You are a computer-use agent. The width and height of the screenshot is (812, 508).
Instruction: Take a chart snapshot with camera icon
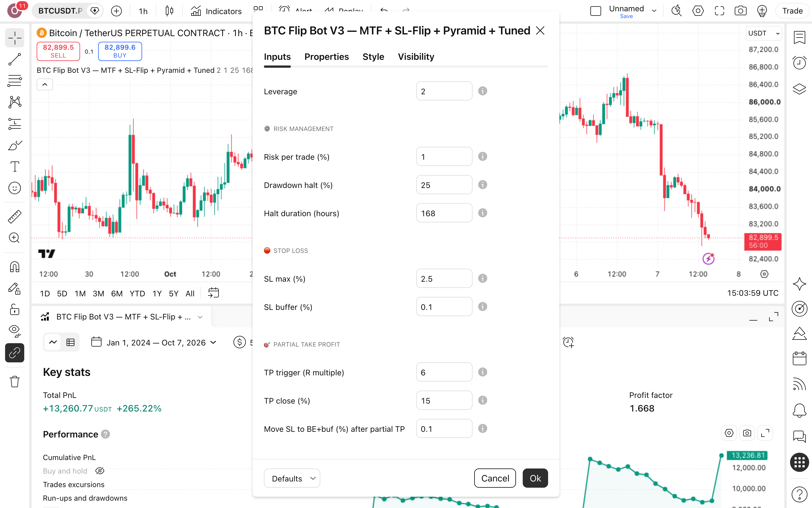[x=740, y=11]
